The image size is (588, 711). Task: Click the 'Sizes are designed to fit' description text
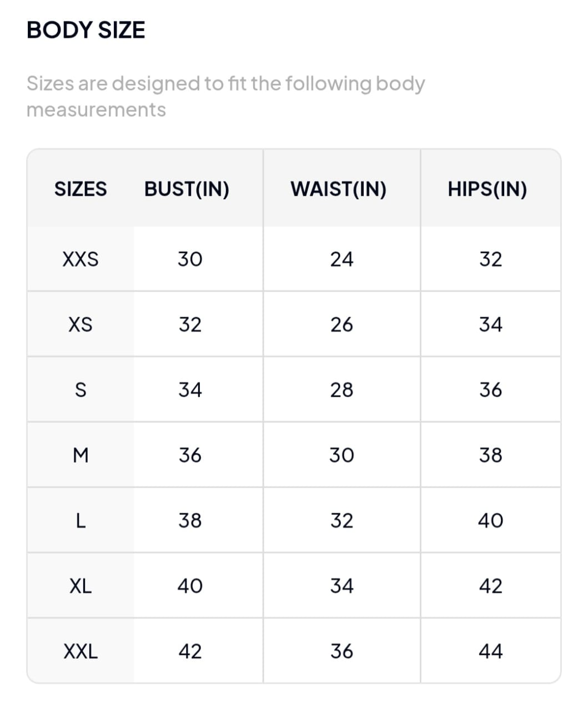[x=225, y=97]
